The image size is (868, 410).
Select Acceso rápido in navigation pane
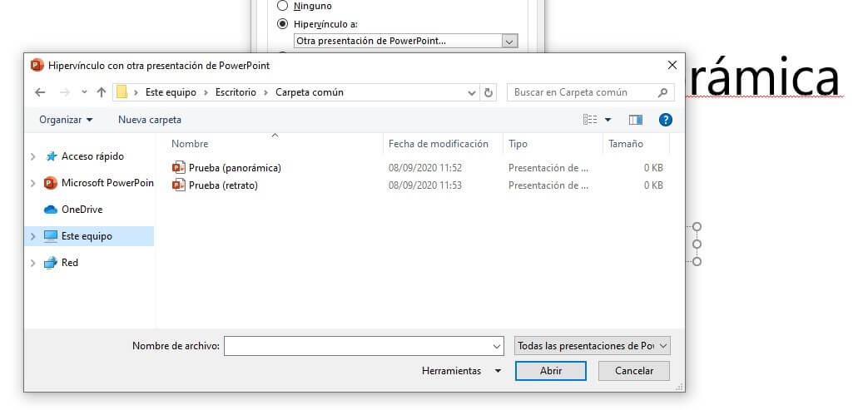[92, 156]
